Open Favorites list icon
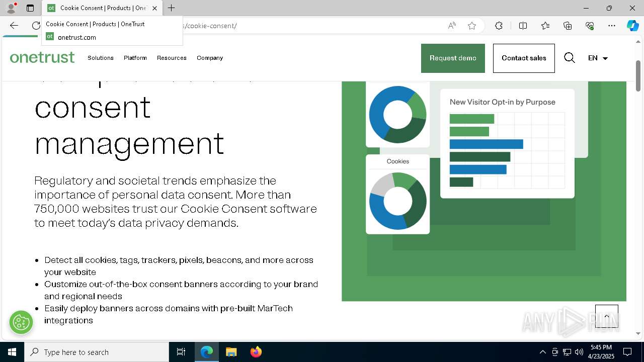The height and width of the screenshot is (362, 644). coord(545,26)
